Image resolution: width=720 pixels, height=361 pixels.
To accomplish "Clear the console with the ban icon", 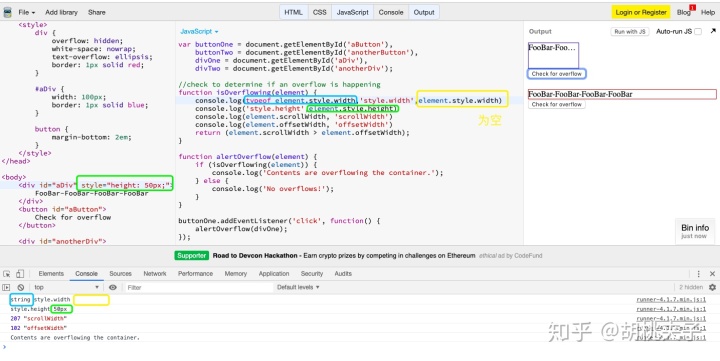I will [x=21, y=288].
